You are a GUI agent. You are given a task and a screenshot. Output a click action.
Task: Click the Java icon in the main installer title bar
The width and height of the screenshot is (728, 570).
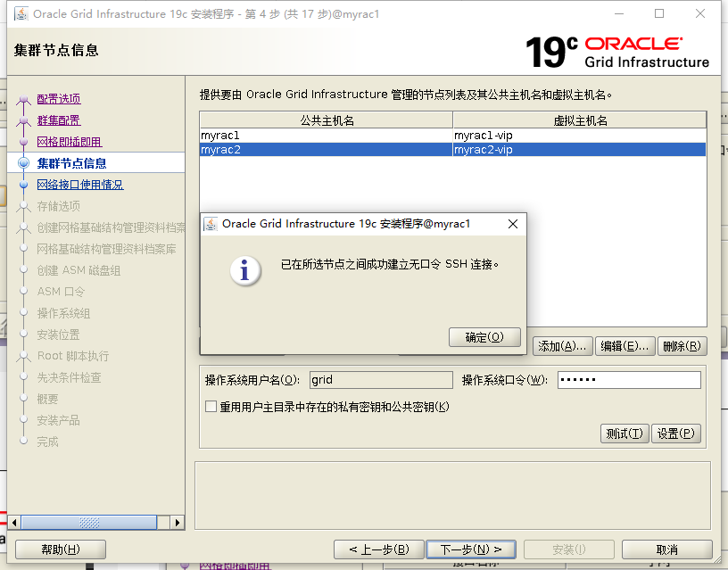[21, 14]
